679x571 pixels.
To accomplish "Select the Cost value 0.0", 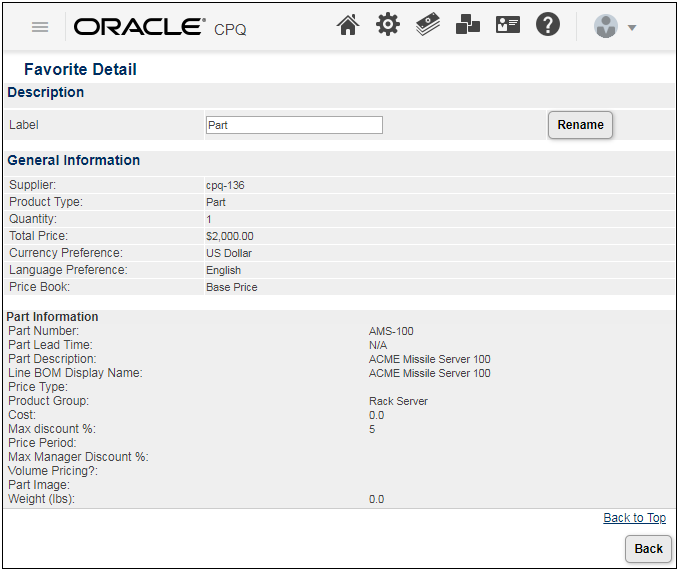I will point(376,415).
